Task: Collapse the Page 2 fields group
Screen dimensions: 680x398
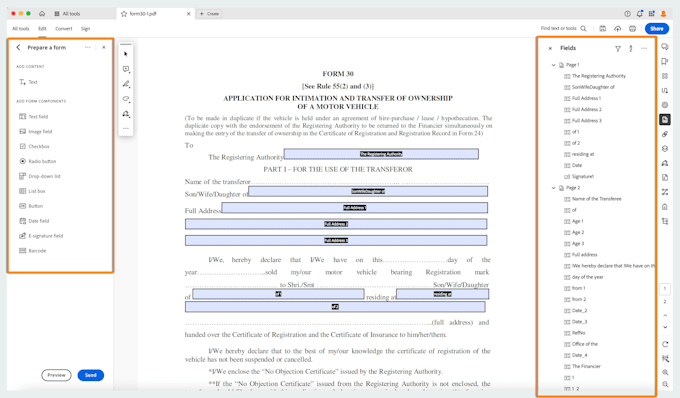Action: coord(553,188)
